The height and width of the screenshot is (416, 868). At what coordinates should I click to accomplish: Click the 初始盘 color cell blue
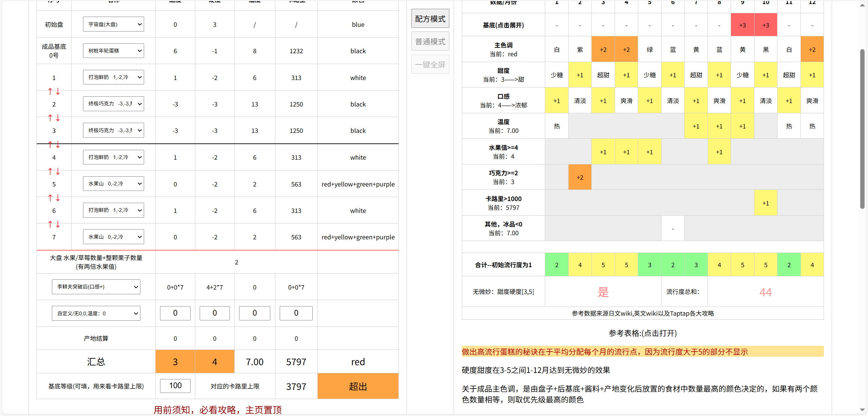[x=358, y=24]
